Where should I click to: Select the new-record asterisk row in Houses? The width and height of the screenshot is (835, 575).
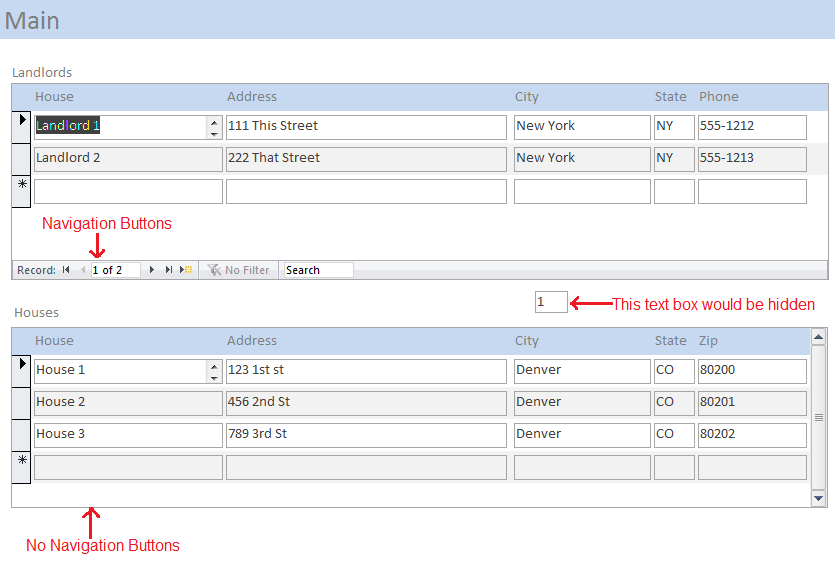21,467
